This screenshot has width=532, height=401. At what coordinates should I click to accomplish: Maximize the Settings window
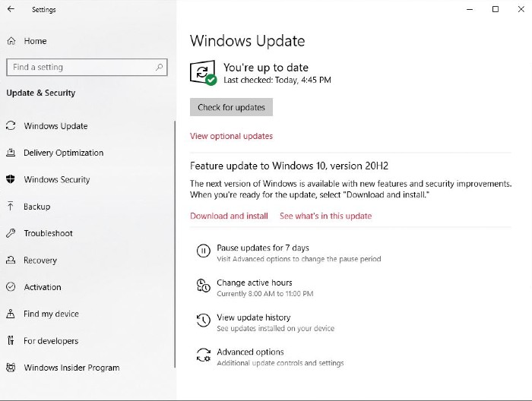(x=496, y=9)
